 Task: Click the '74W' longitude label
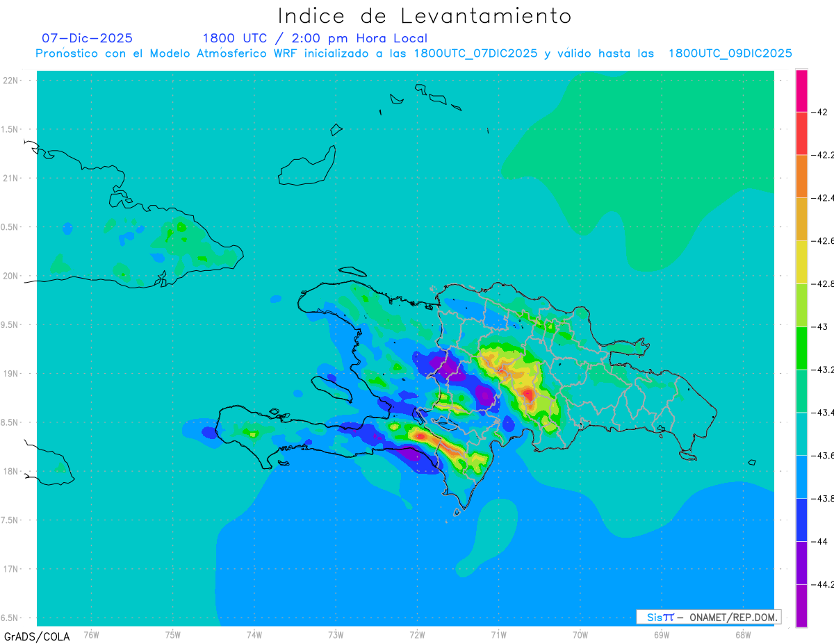254,634
